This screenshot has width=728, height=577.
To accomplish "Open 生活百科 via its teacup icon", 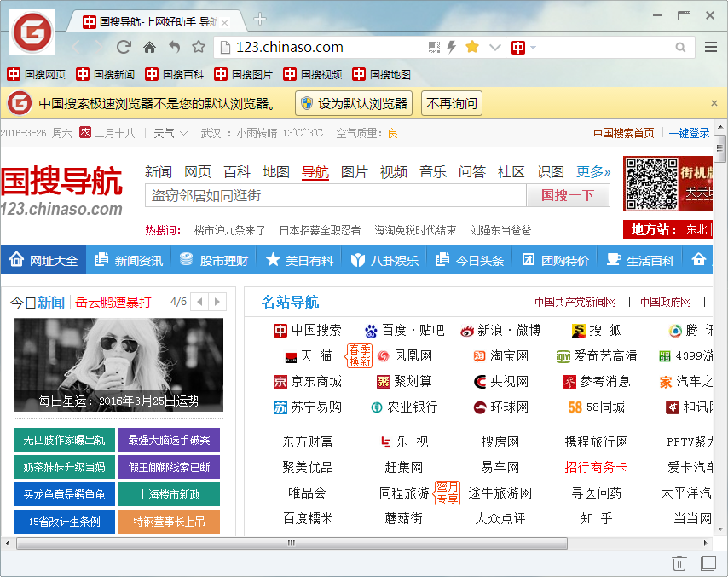I will point(615,259).
